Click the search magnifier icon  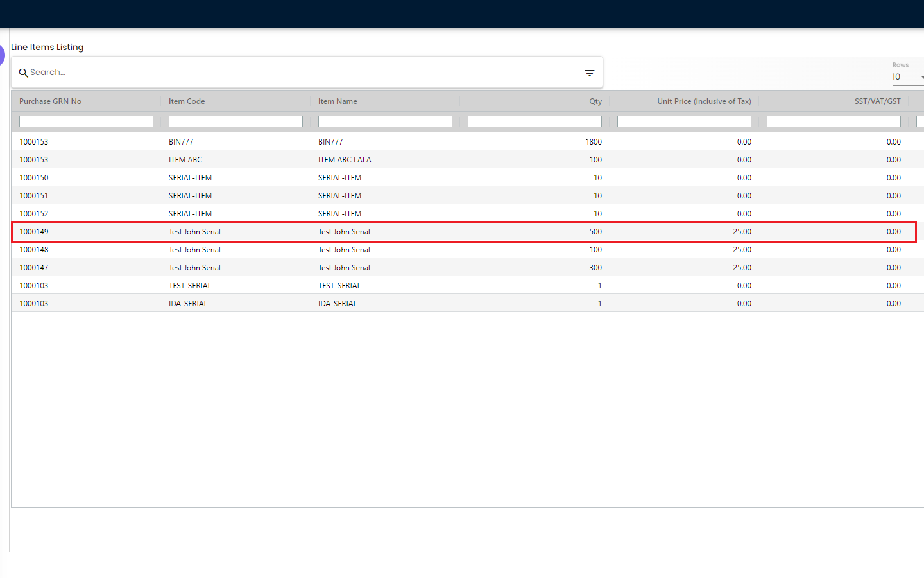pos(23,73)
